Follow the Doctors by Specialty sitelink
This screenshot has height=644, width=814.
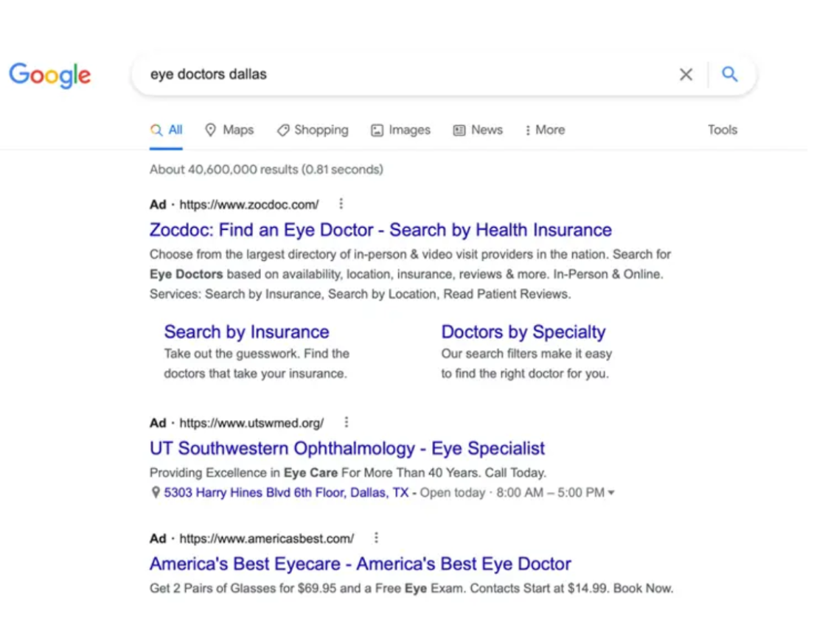click(x=523, y=332)
